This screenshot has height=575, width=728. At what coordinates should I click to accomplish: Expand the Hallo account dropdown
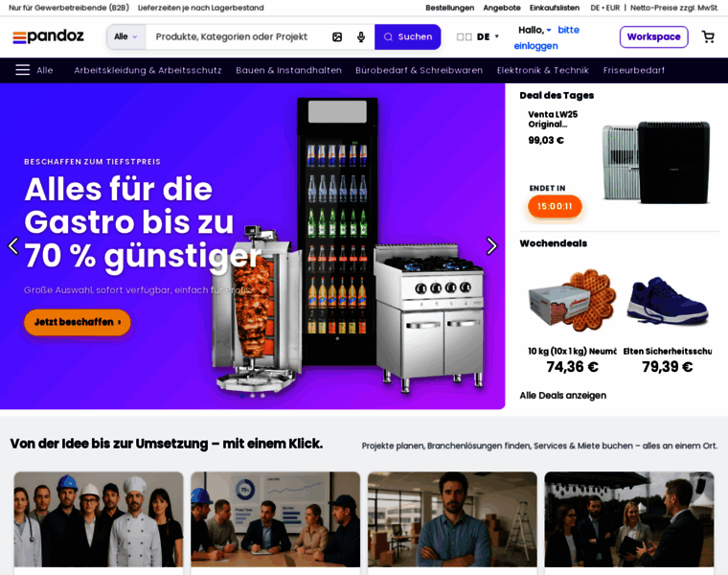tap(535, 31)
